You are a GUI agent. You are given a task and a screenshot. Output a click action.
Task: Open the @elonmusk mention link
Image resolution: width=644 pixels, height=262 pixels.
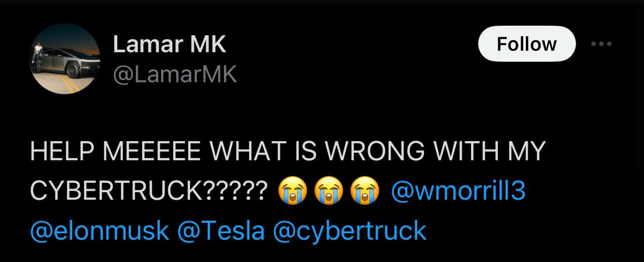click(x=100, y=231)
